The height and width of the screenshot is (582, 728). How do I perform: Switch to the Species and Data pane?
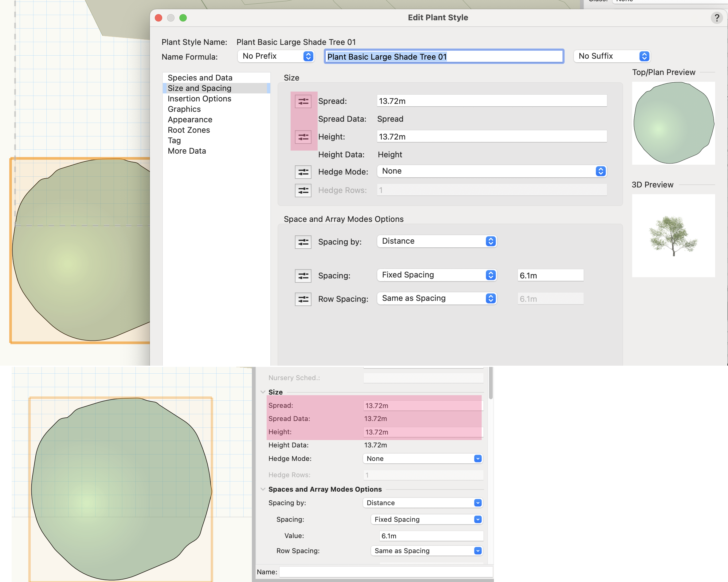200,77
